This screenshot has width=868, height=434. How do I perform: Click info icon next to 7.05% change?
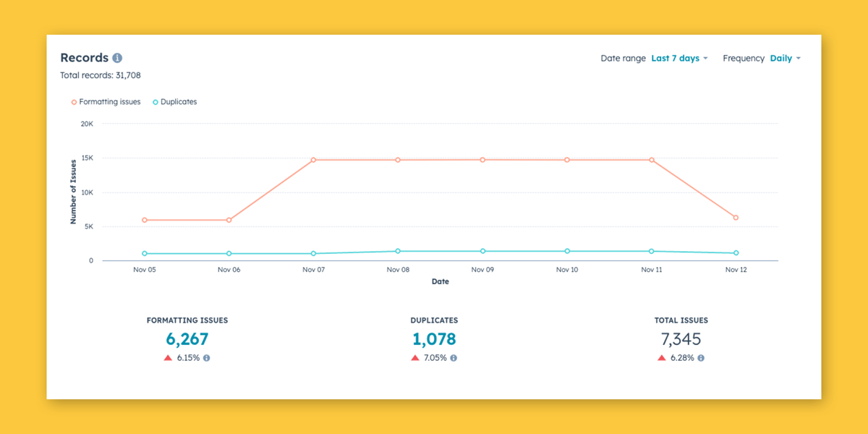tap(454, 358)
